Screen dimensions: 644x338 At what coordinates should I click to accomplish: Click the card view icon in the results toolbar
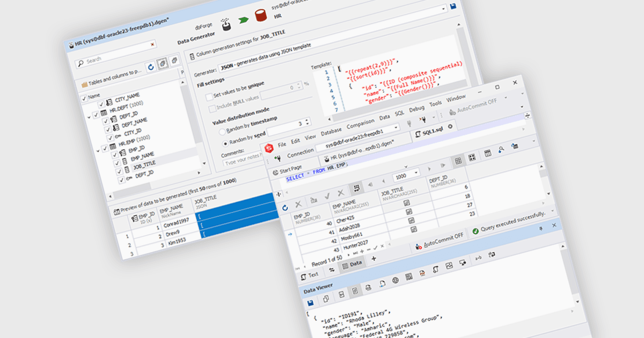pos(472,158)
